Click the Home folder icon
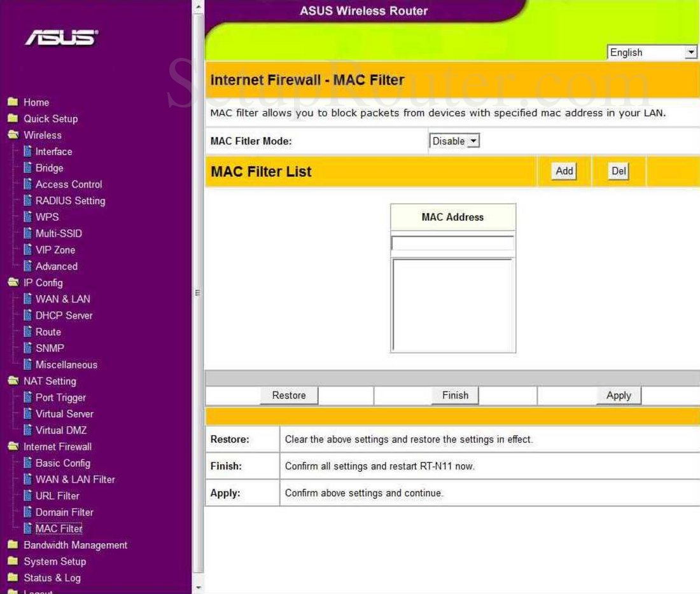The height and width of the screenshot is (594, 700). pos(14,102)
